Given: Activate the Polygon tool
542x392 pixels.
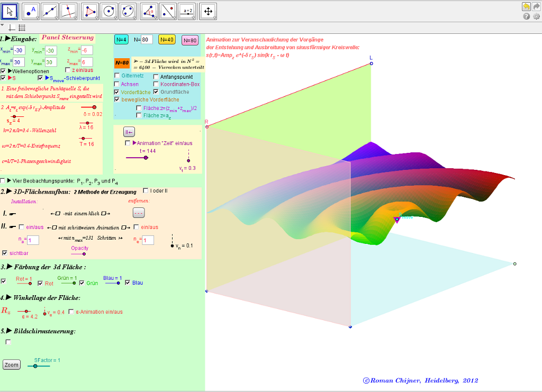Looking at the screenshot, I should tap(91, 11).
